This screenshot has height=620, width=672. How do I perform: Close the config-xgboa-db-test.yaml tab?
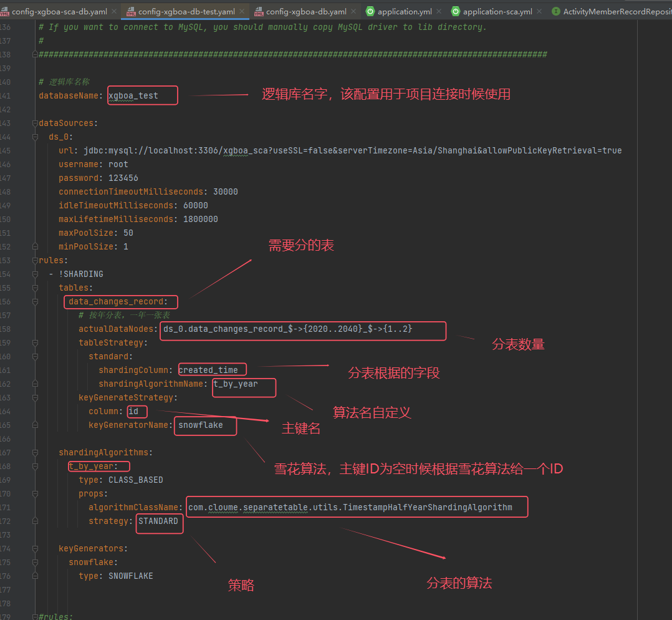click(x=242, y=12)
